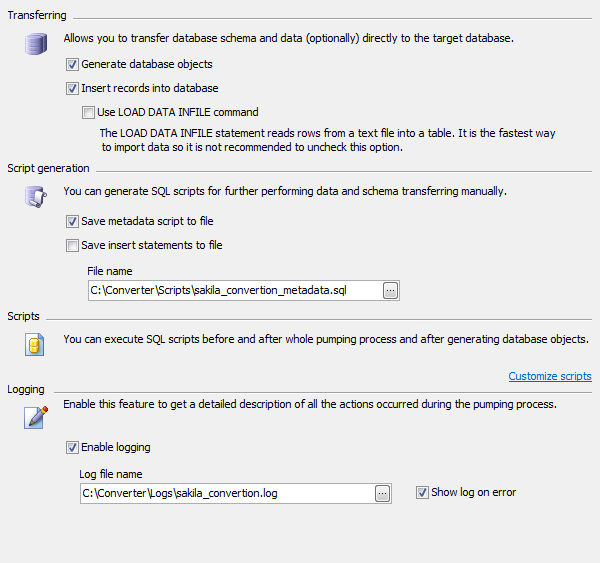Image resolution: width=600 pixels, height=563 pixels.
Task: Open browse dialog for log file
Action: [x=382, y=493]
